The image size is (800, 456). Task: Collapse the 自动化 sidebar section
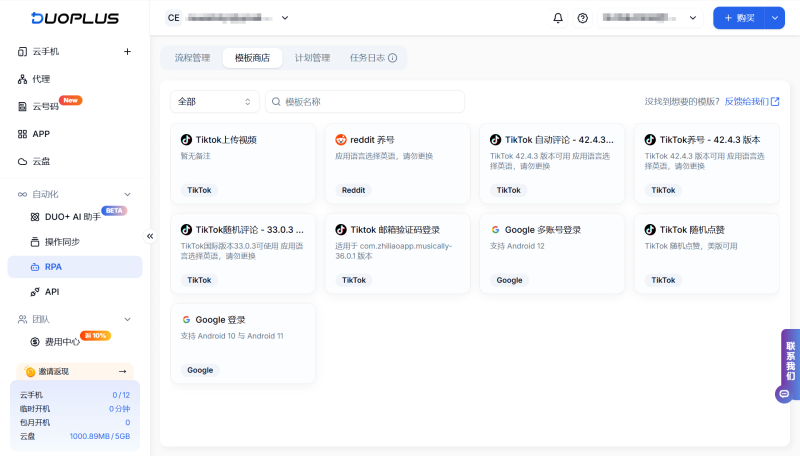point(127,194)
